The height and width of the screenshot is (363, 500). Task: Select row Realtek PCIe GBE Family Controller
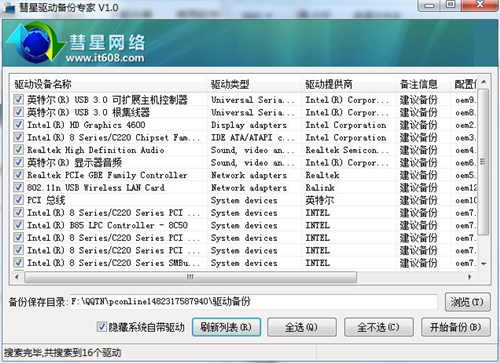pos(245,175)
